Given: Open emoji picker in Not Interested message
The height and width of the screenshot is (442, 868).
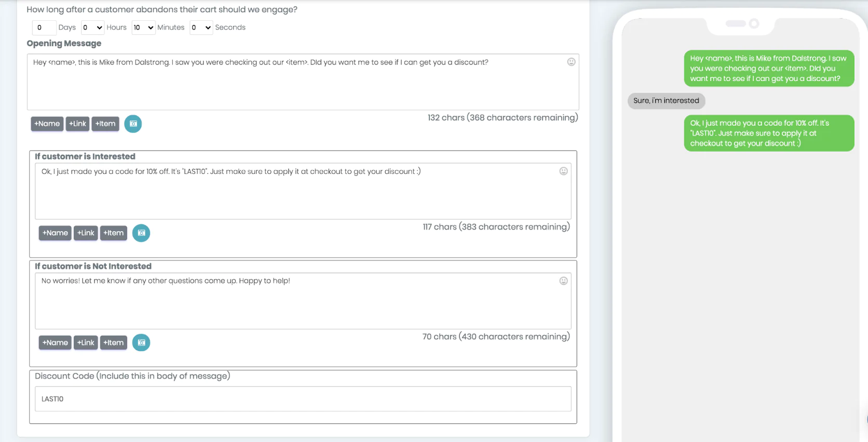Looking at the screenshot, I should pos(563,281).
